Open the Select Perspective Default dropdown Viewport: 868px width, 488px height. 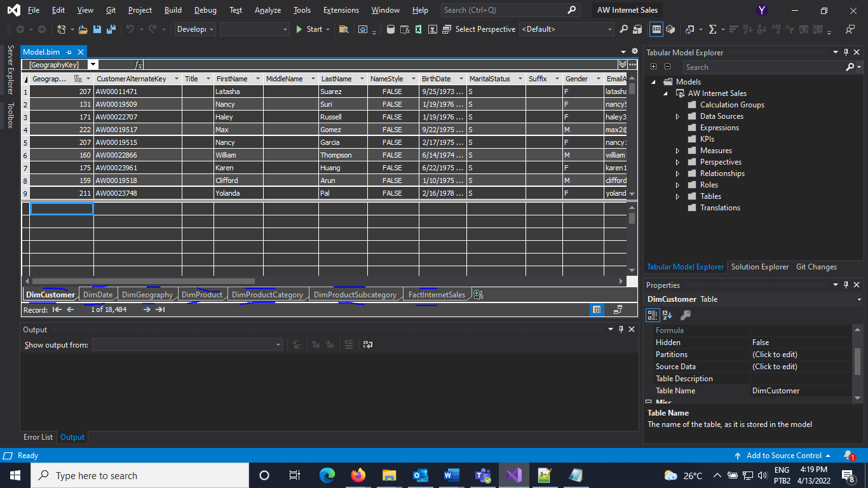pos(567,29)
